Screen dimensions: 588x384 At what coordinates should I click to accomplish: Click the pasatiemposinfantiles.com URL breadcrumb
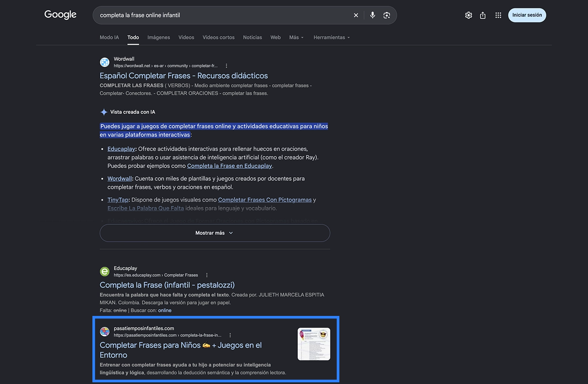click(x=168, y=335)
